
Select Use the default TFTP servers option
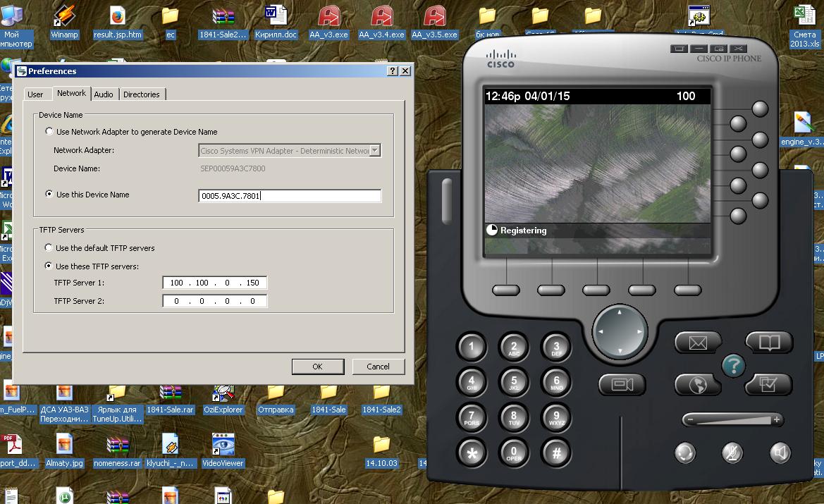click(x=49, y=248)
